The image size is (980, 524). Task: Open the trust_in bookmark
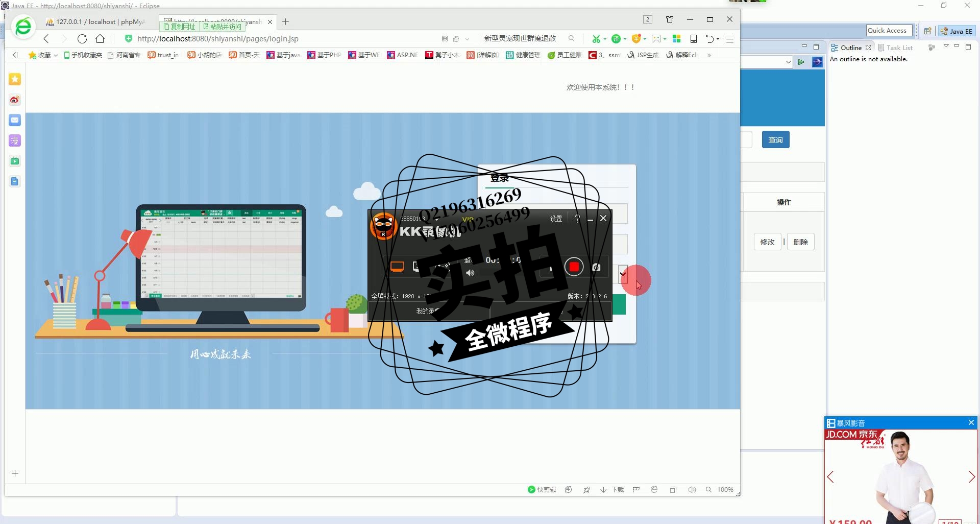(x=163, y=55)
